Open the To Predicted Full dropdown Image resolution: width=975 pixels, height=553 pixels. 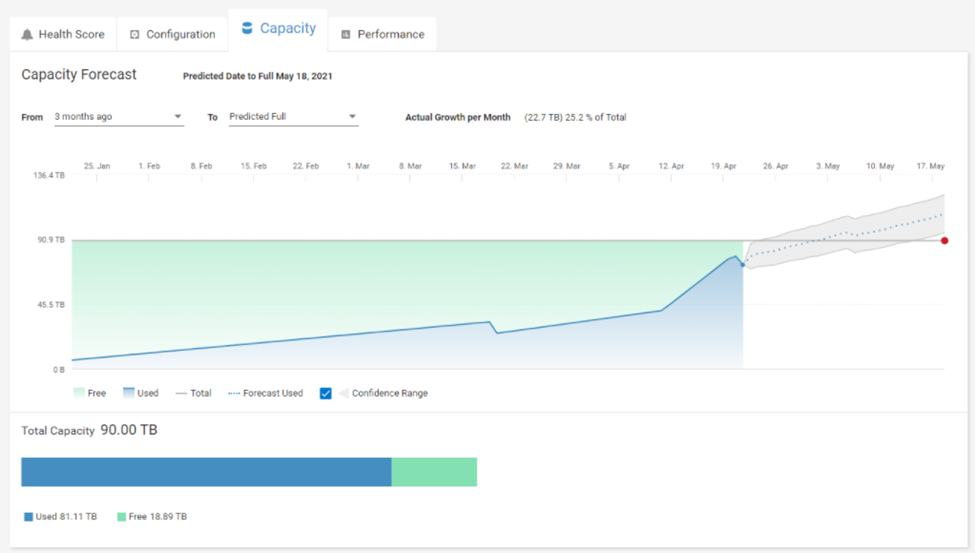pos(292,117)
